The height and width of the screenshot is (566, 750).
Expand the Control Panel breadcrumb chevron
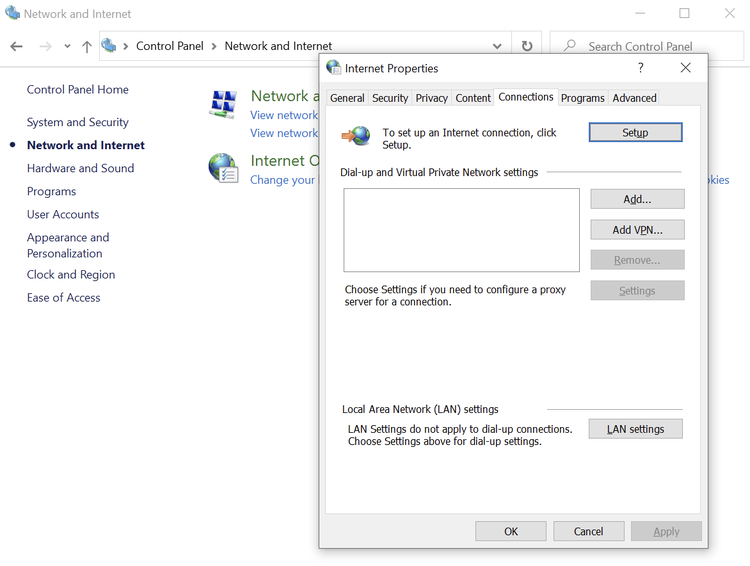127,46
